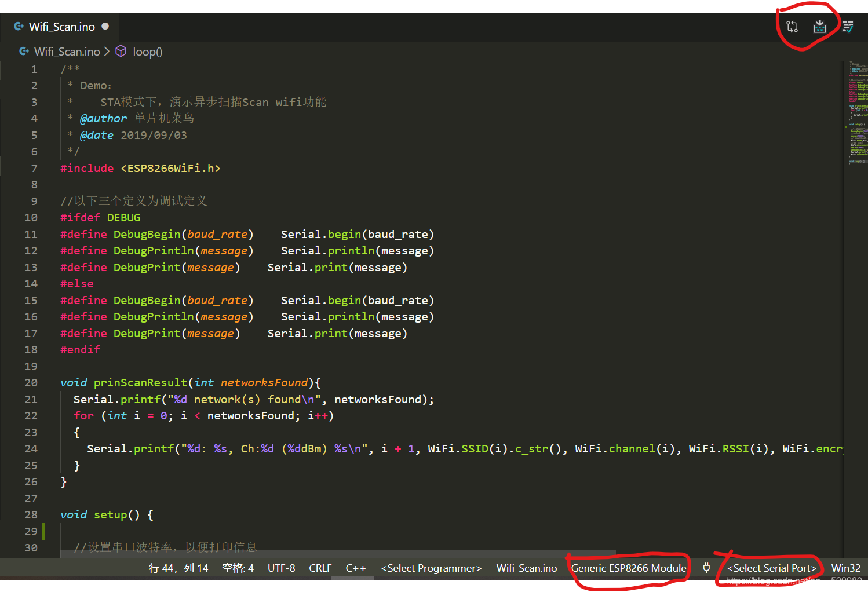Click "DEBUG" on line 10
This screenshot has width=868, height=592.
123,217
